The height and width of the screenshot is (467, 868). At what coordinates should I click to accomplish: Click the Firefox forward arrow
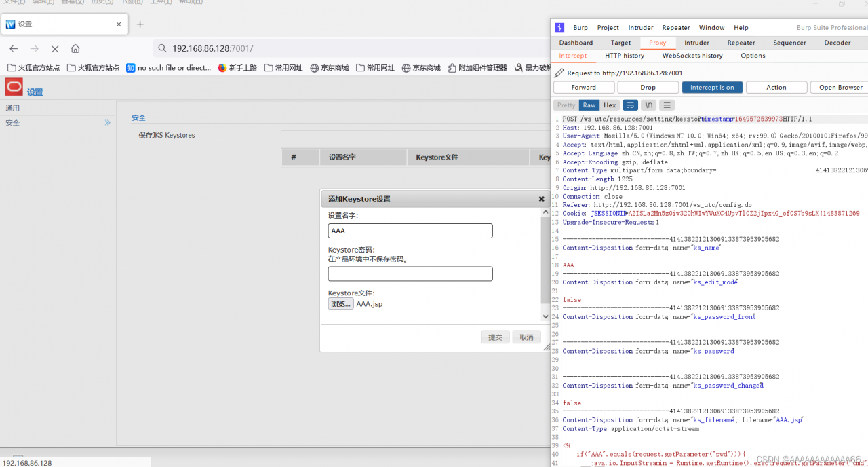[x=35, y=48]
